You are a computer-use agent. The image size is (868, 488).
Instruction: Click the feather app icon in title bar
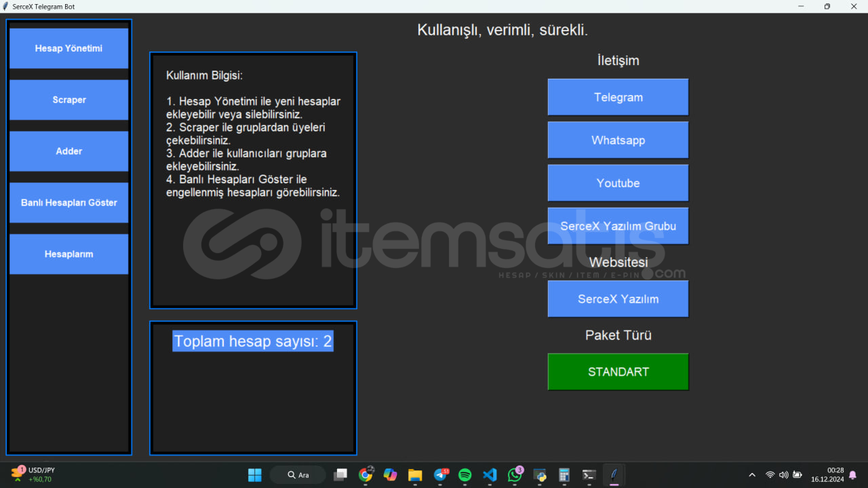coord(6,6)
